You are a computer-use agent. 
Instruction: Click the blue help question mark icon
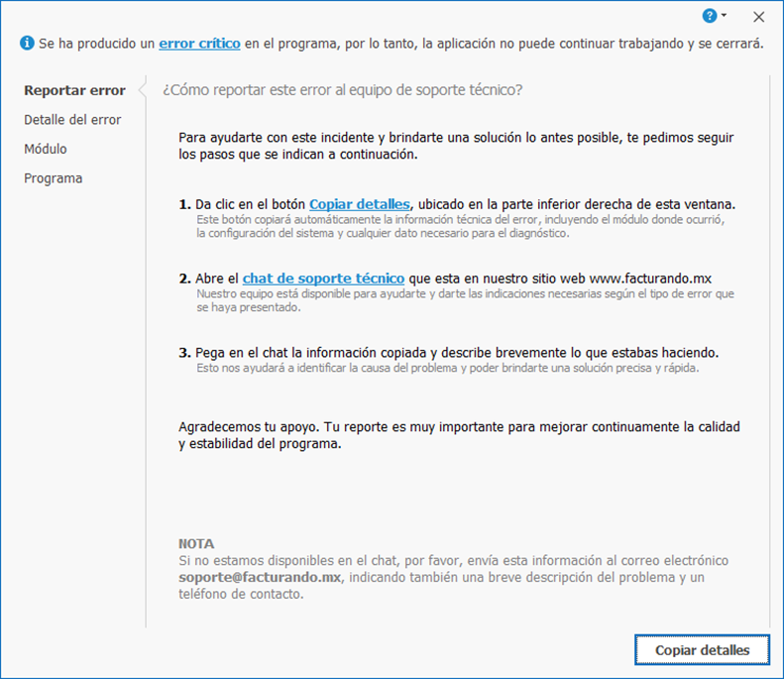tap(709, 16)
